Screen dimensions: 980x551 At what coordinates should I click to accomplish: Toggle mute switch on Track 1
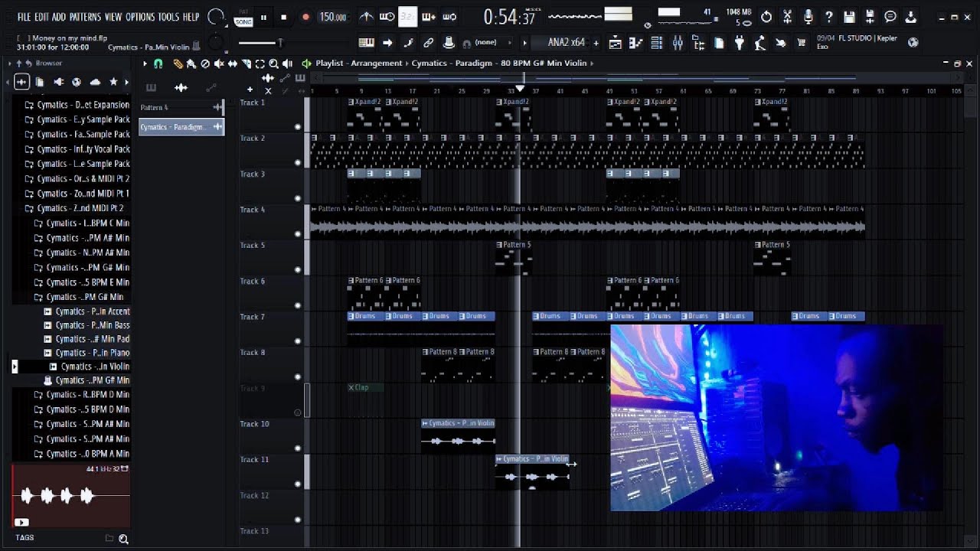pos(298,127)
